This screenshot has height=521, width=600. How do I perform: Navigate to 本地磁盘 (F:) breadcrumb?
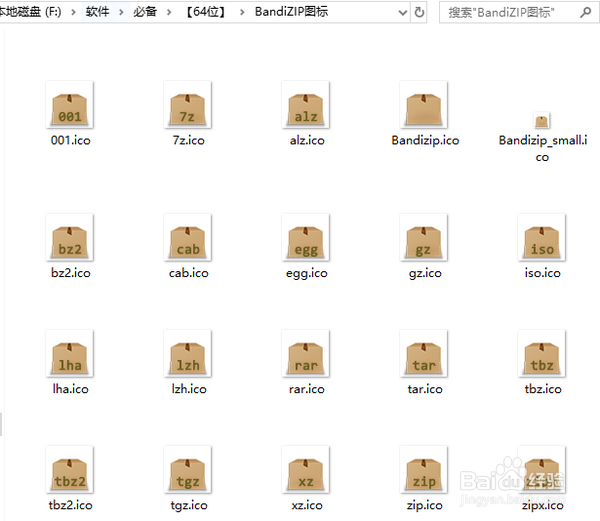pyautogui.click(x=30, y=12)
